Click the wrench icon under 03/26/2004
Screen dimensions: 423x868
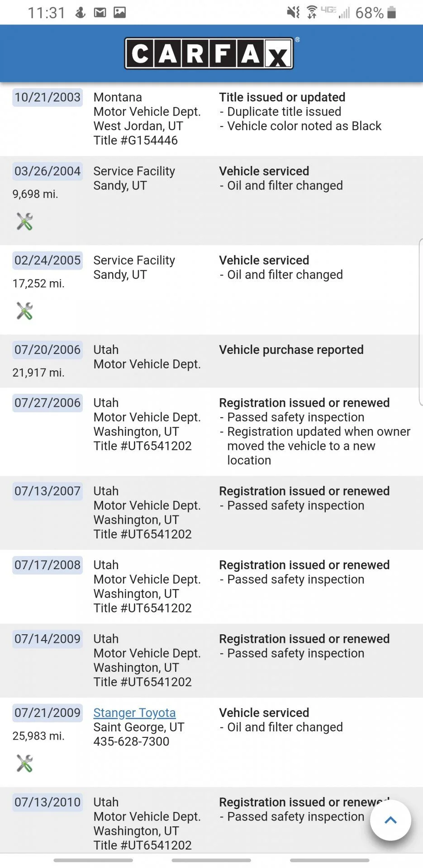pos(24,222)
